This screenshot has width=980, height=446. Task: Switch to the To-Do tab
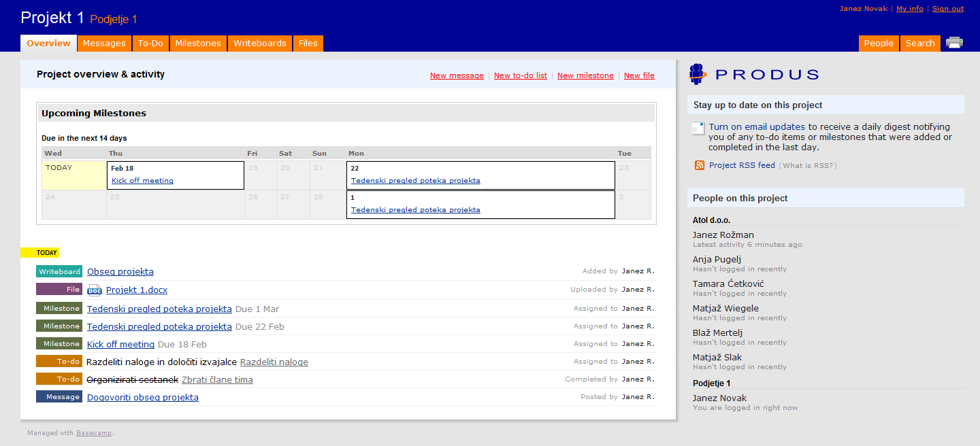[150, 44]
